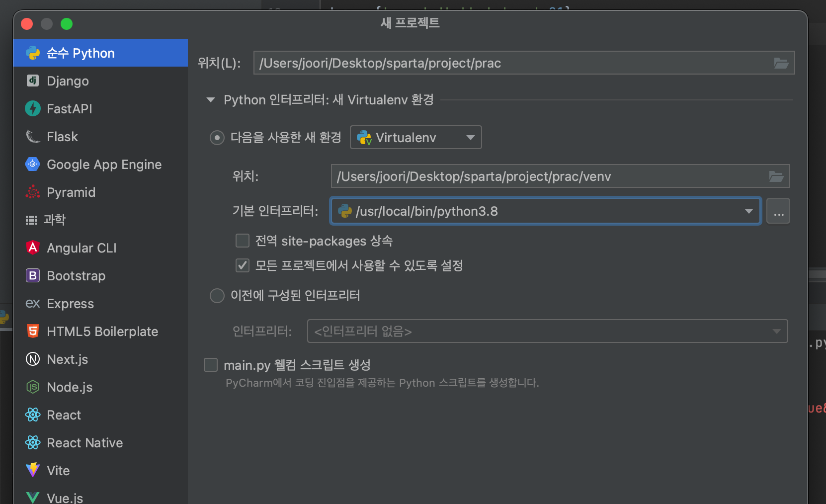Click the React Native atom icon

point(33,442)
